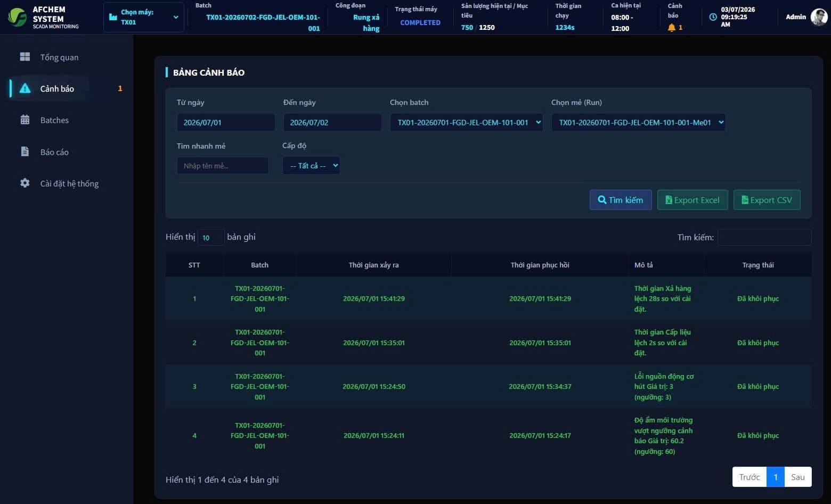The height and width of the screenshot is (504, 831).
Task: Click the Admin avatar picture
Action: 819,17
